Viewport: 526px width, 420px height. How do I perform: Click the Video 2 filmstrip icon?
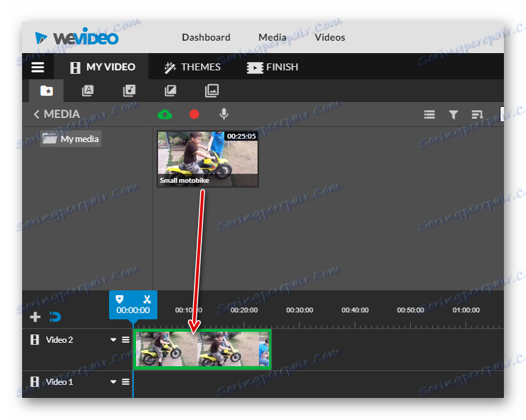(35, 340)
